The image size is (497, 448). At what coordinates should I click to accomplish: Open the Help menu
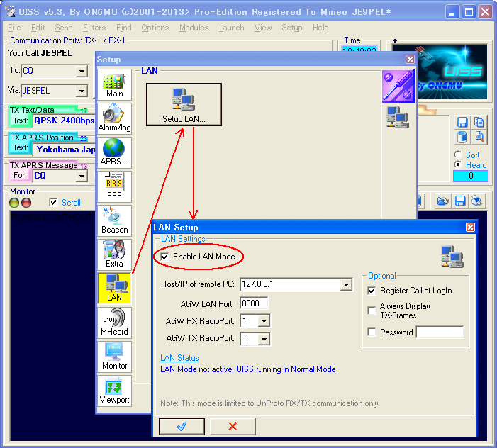[x=320, y=28]
